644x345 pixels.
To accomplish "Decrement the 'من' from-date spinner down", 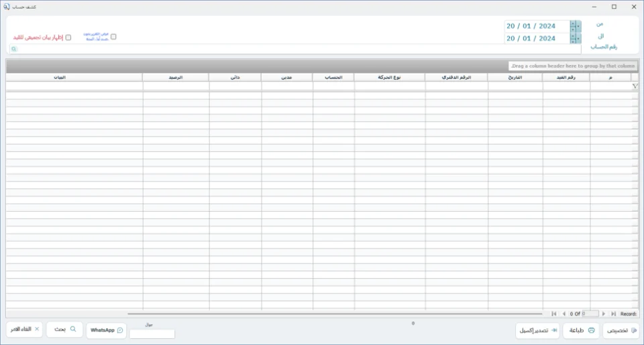I will [x=573, y=29].
